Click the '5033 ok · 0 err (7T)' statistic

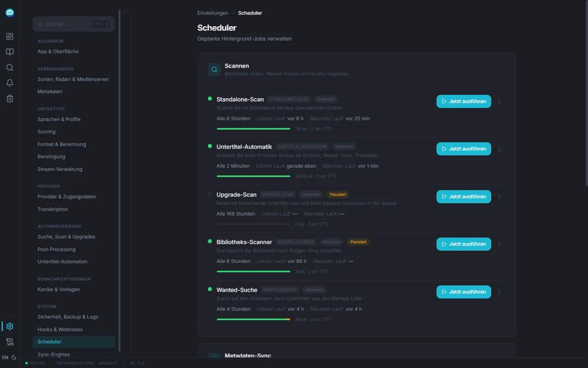[x=316, y=176]
